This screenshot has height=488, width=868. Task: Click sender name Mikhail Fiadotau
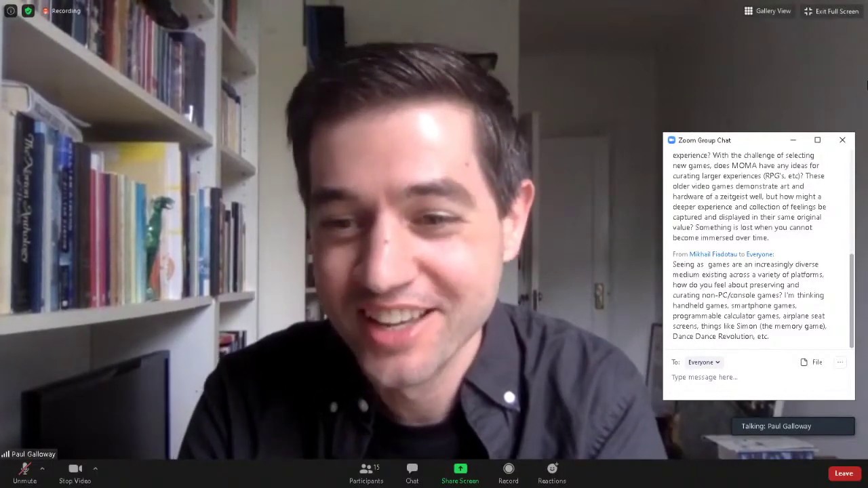click(713, 254)
